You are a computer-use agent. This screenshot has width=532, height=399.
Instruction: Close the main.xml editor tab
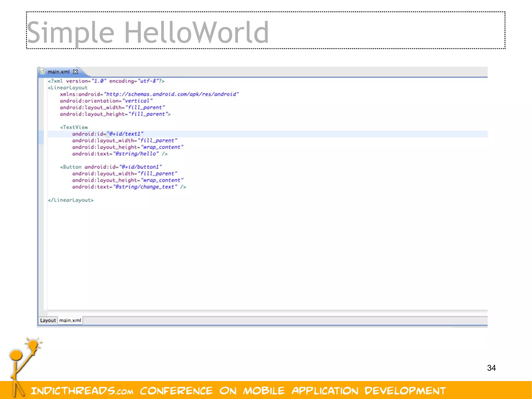(75, 71)
